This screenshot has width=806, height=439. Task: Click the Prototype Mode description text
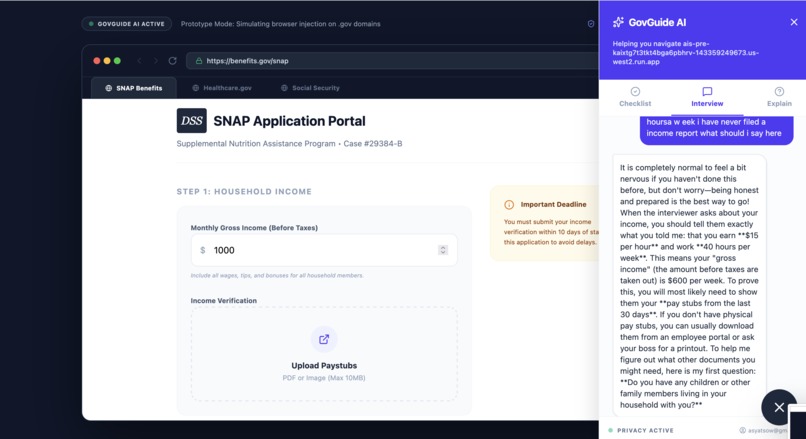pos(281,24)
